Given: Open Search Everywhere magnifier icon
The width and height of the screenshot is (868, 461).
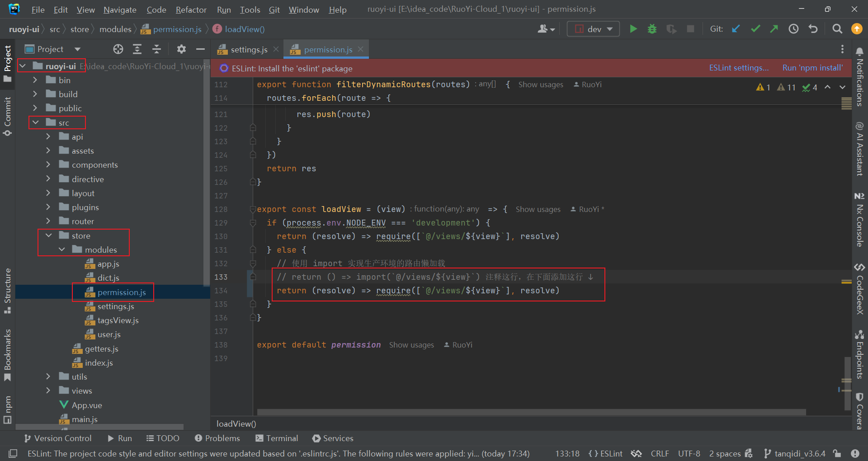Looking at the screenshot, I should (837, 29).
